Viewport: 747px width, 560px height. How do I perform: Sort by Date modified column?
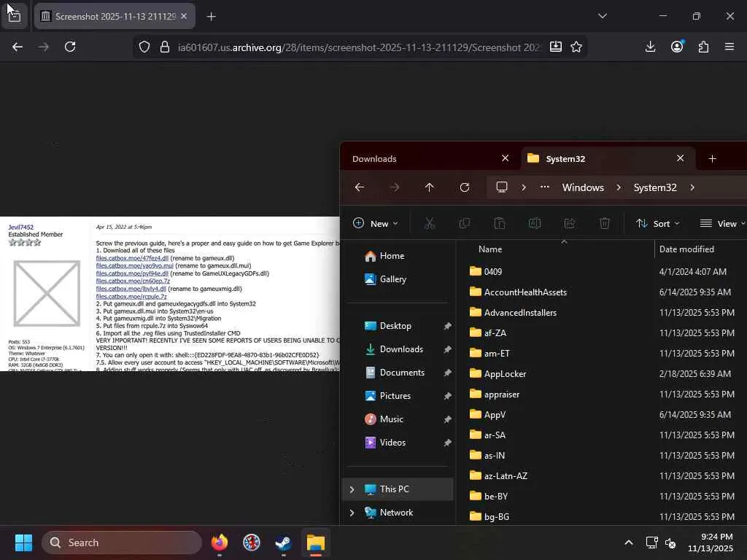[686, 249]
